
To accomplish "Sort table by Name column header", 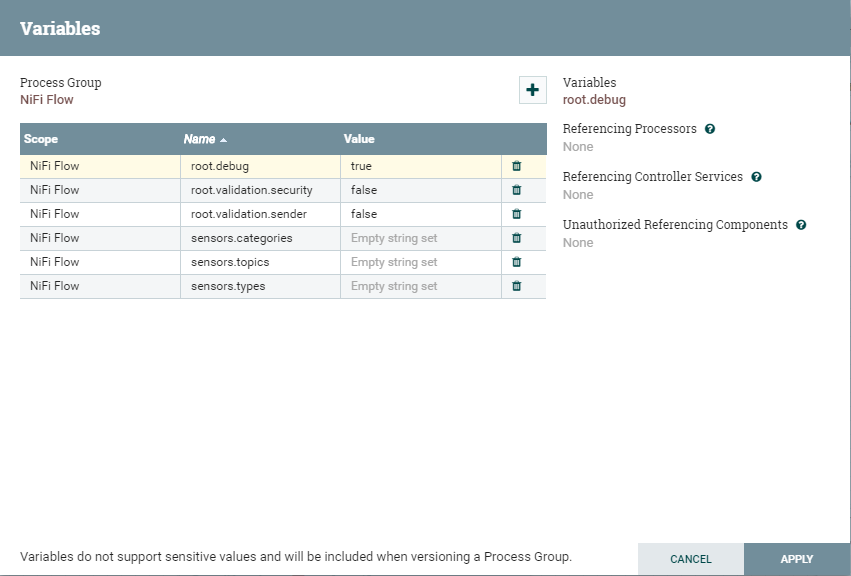I will (199, 139).
